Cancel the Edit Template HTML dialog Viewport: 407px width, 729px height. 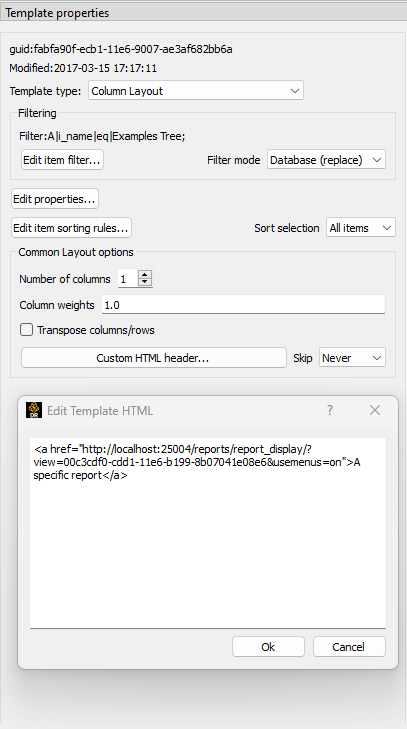point(349,647)
